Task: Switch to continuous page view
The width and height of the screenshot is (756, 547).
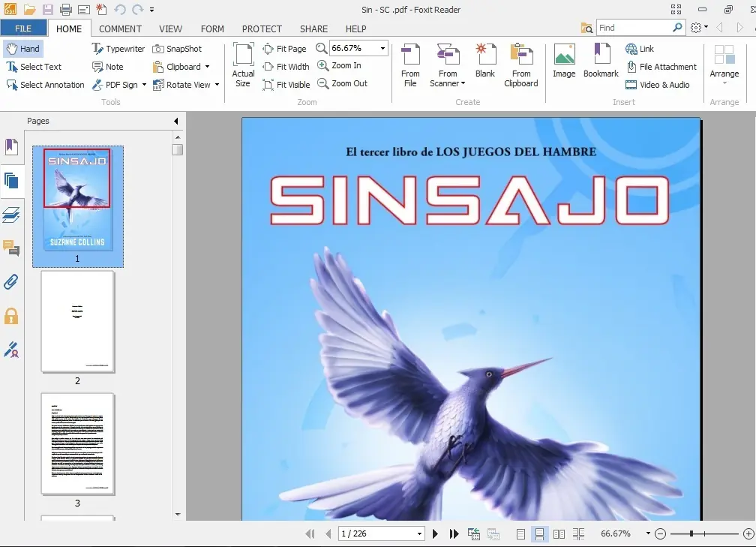Action: click(x=539, y=534)
